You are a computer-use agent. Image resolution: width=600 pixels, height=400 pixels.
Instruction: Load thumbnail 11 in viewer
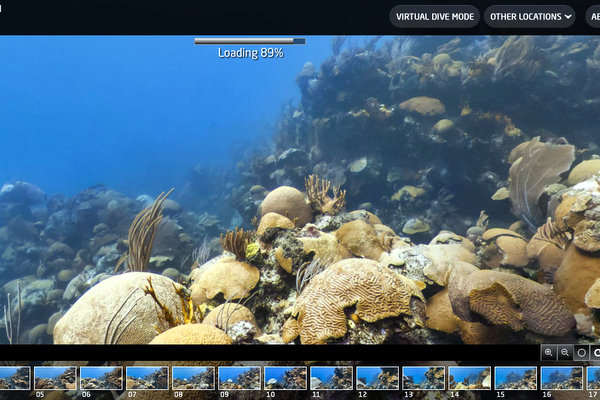coord(331,377)
